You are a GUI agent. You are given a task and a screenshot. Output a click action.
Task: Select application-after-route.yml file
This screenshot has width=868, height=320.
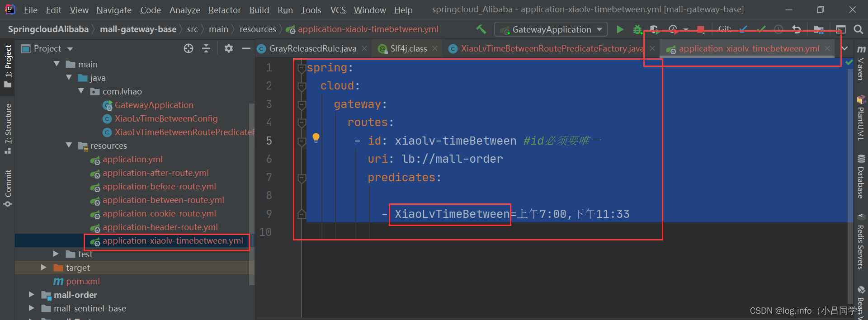tap(155, 173)
